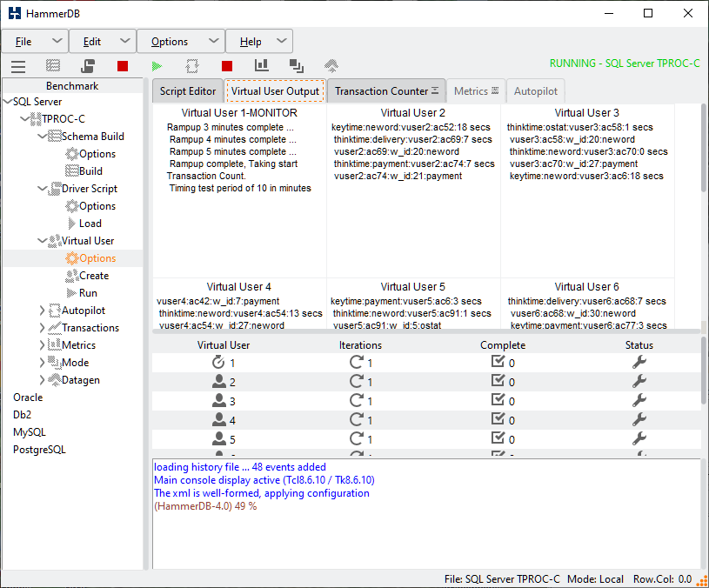Viewport: 709px width, 588px height.
Task: Stop the Transaction Counter with red square
Action: [227, 66]
